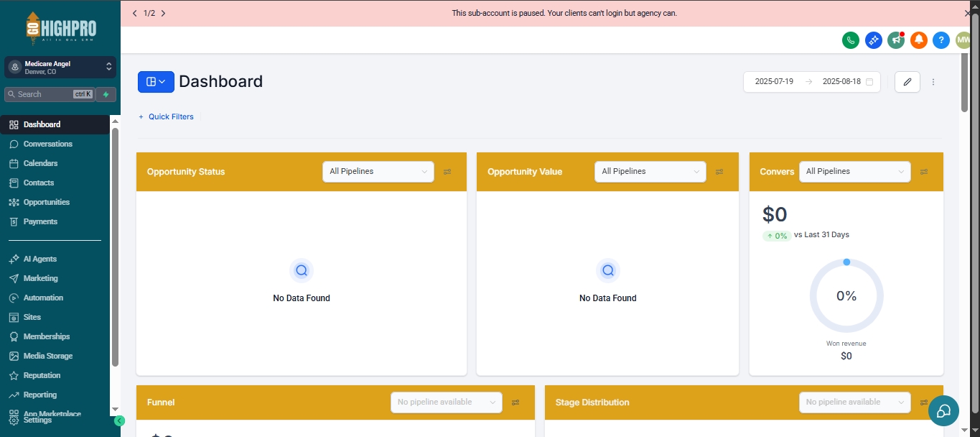The image size is (980, 437).
Task: Open the orange notifications bell
Action: pos(919,40)
